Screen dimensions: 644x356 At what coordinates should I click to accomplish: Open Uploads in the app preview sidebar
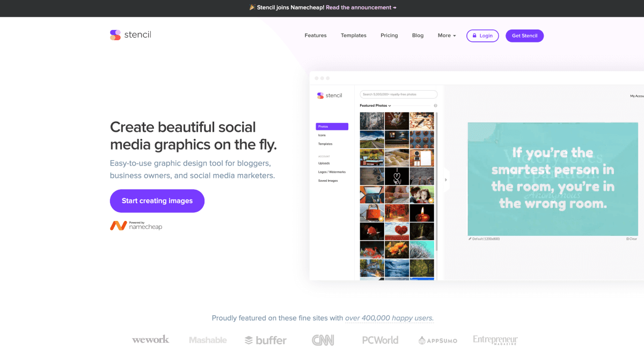click(x=324, y=163)
